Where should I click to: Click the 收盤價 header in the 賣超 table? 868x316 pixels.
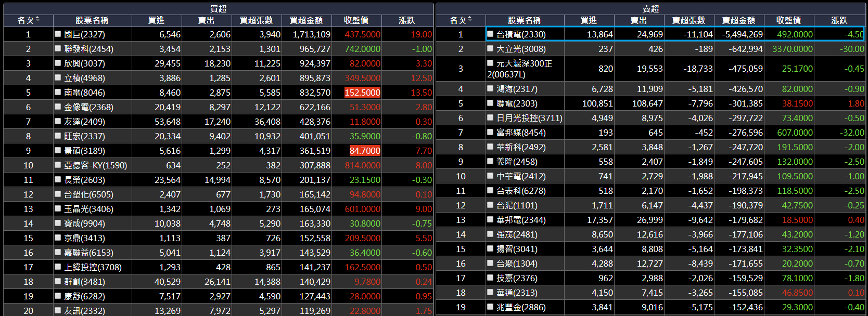(788, 20)
